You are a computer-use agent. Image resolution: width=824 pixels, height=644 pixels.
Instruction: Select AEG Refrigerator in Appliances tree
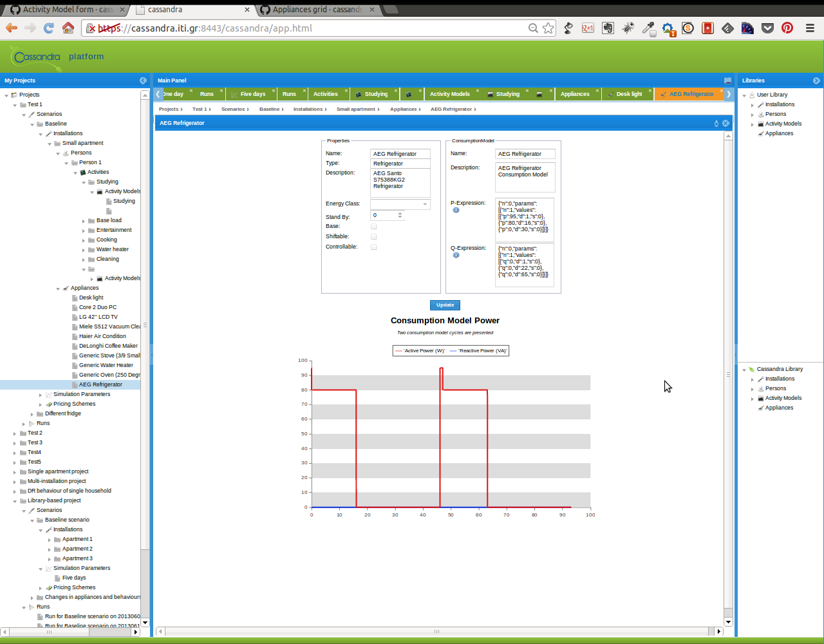point(100,384)
